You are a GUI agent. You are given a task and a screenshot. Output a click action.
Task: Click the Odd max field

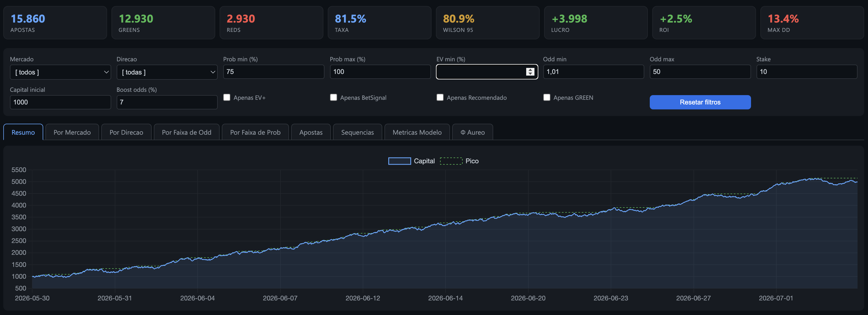coord(700,72)
